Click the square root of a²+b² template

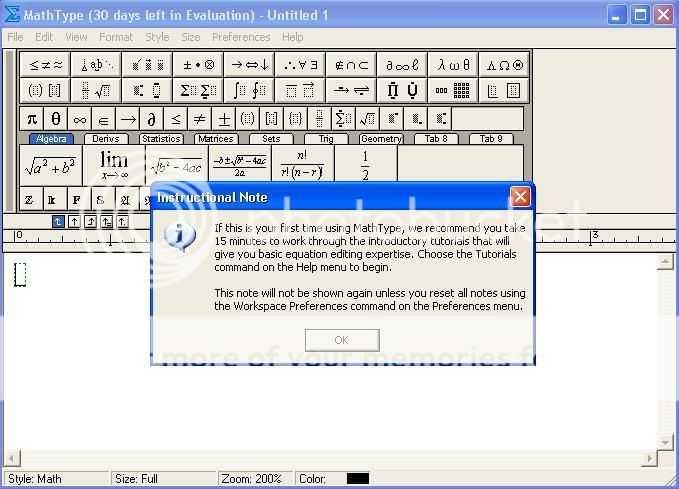[49, 165]
